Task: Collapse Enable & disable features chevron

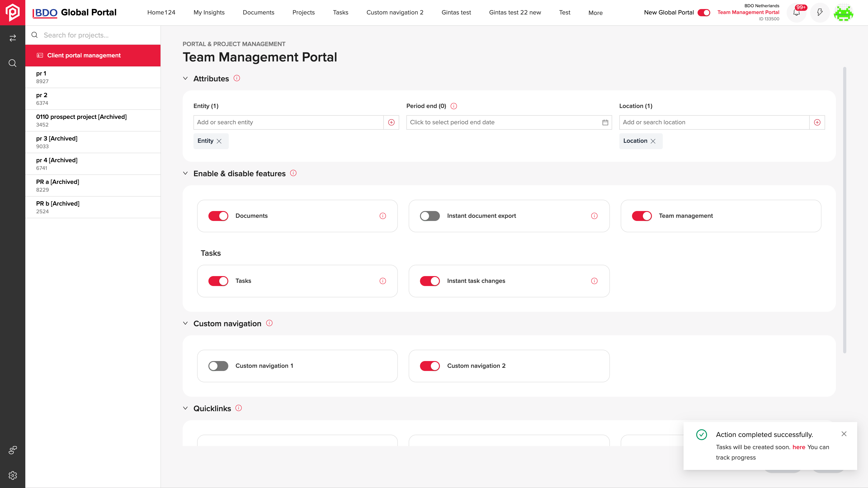Action: click(185, 174)
